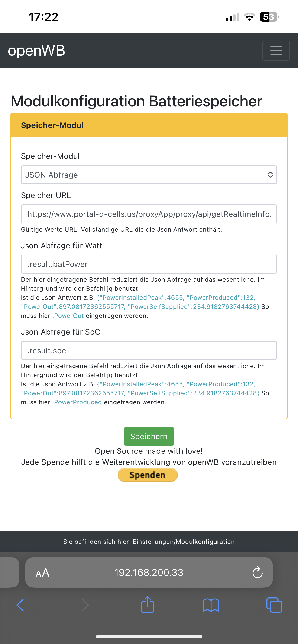Tap the Modulkonfiguration Batteriespeicher page heading

pos(136,101)
